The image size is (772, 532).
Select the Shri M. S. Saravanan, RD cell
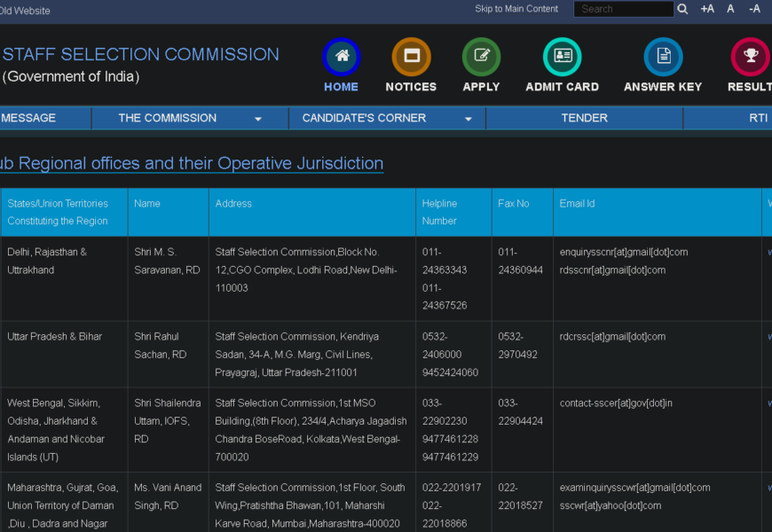(x=169, y=278)
